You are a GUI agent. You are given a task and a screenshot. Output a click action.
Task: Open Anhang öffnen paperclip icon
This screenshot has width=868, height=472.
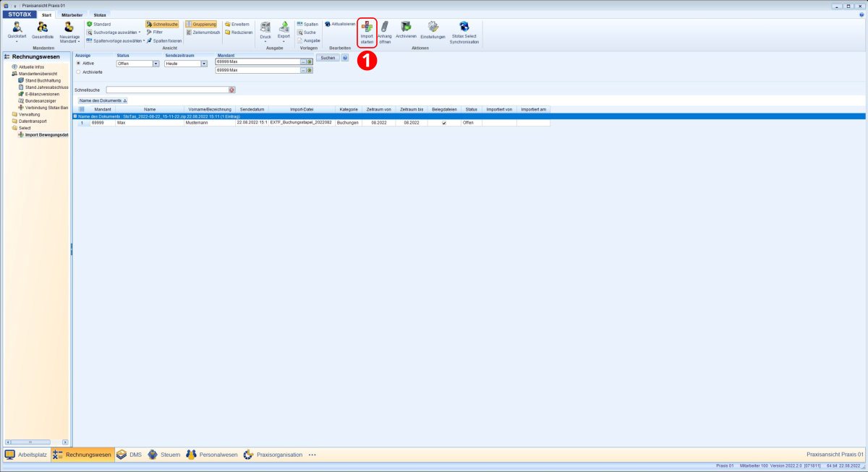coord(385,27)
